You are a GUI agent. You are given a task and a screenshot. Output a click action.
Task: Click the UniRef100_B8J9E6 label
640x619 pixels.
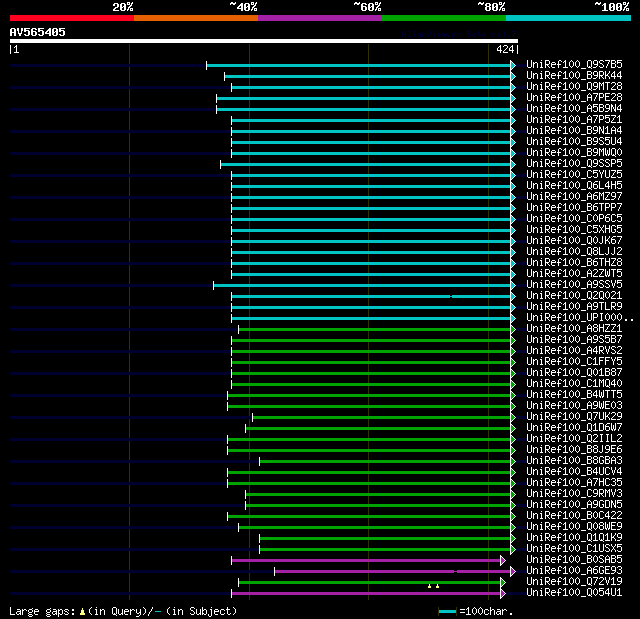tap(574, 450)
